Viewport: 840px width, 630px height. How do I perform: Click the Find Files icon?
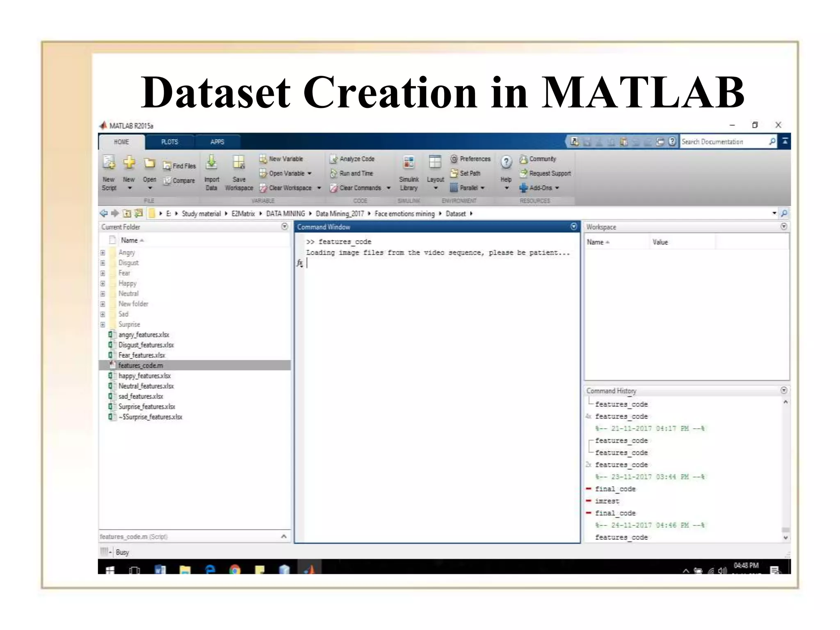167,166
